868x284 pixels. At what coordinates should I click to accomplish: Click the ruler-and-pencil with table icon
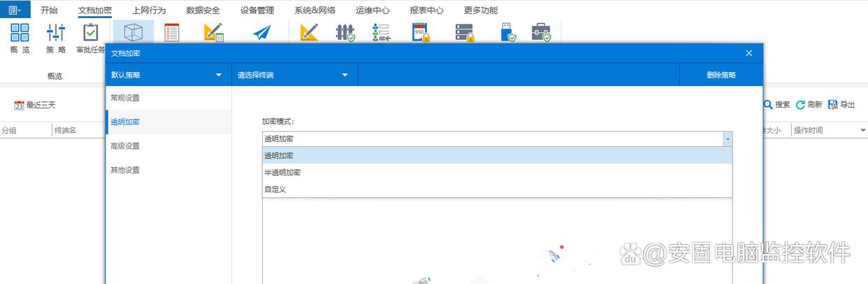point(214,33)
